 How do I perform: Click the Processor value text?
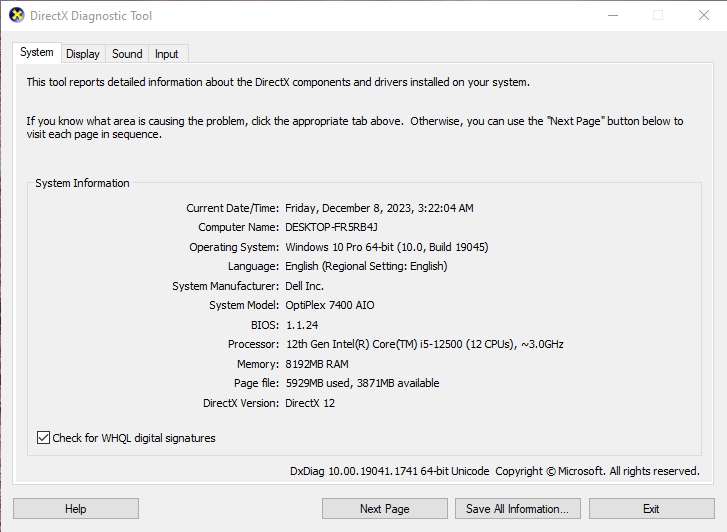[x=424, y=345]
